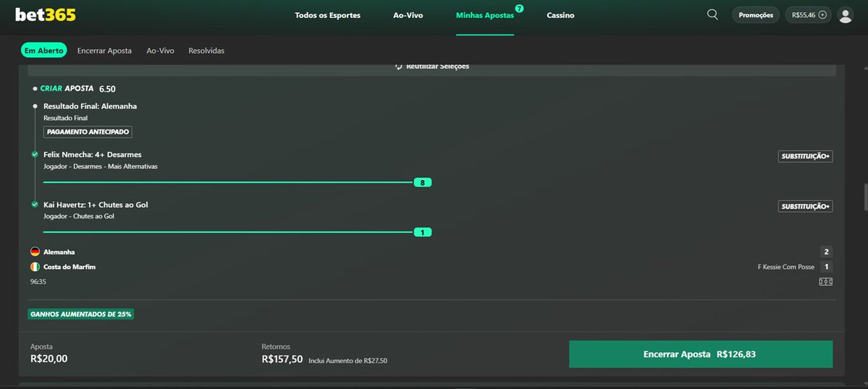The image size is (868, 389).
Task: Click Reutilizar Seleções bar
Action: (x=431, y=69)
